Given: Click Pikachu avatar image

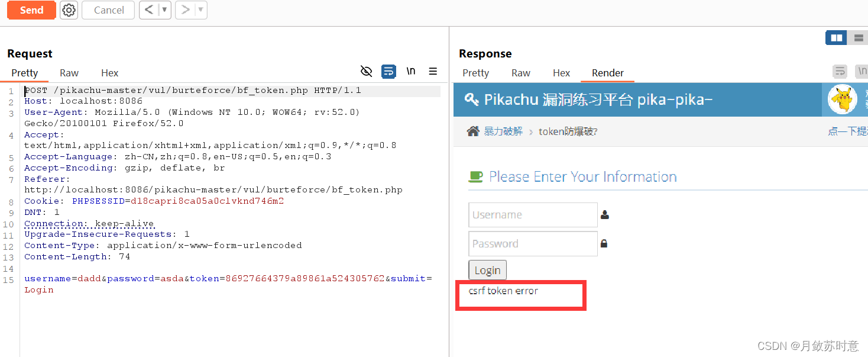Looking at the screenshot, I should (843, 99).
